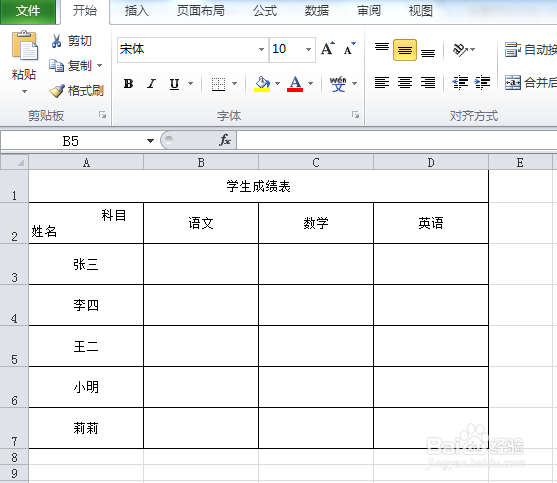Open the 文件 (File) tab
This screenshot has width=557, height=483.
pyautogui.click(x=28, y=11)
